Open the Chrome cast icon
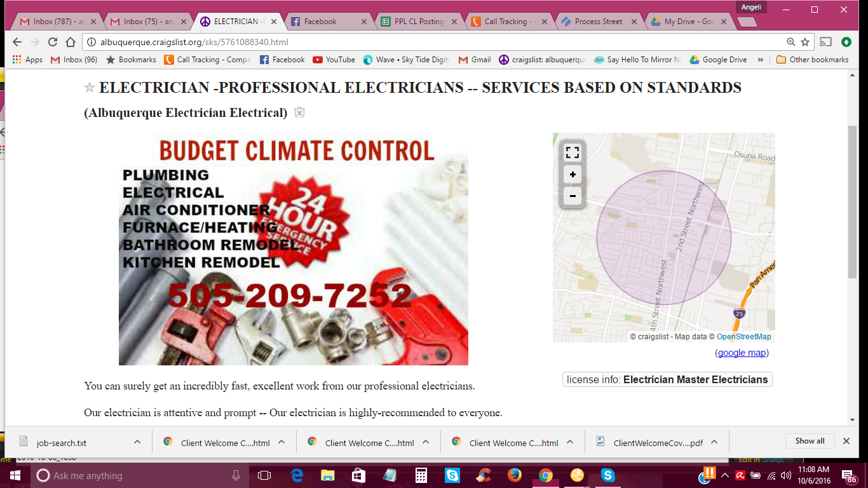This screenshot has height=488, width=868. pyautogui.click(x=825, y=42)
